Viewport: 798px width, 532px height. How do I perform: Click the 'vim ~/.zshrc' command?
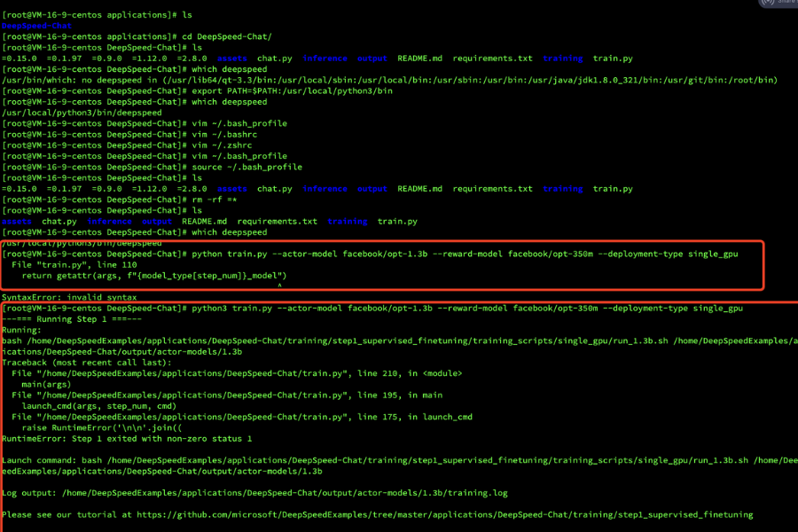222,145
